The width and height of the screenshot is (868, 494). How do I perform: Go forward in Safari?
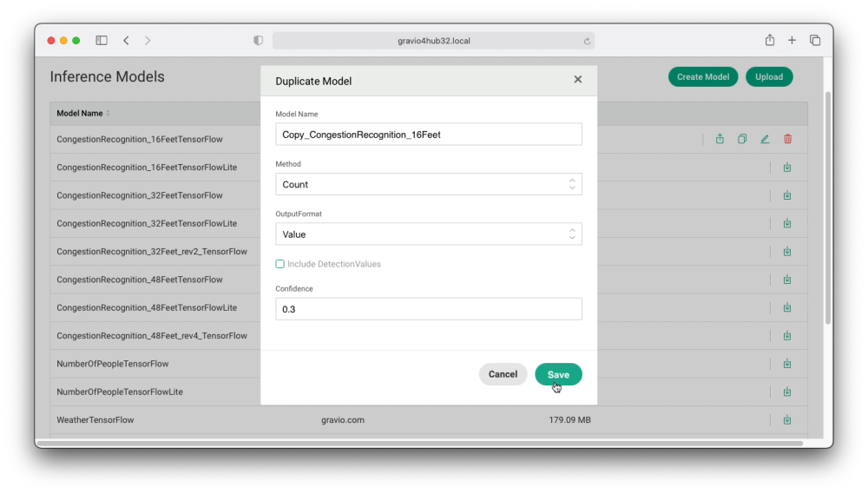click(148, 41)
